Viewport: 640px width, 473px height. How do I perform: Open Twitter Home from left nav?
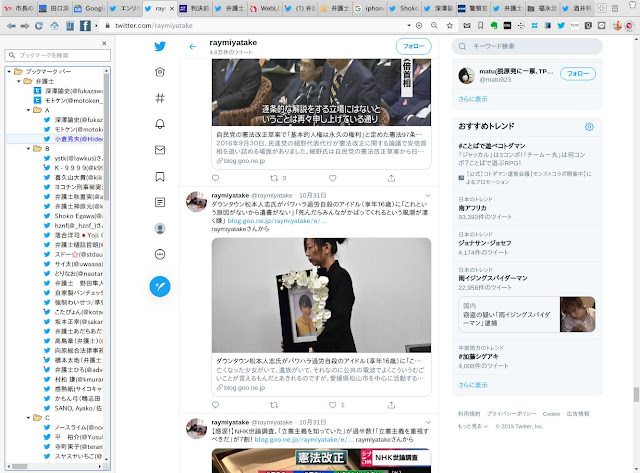coord(160,72)
